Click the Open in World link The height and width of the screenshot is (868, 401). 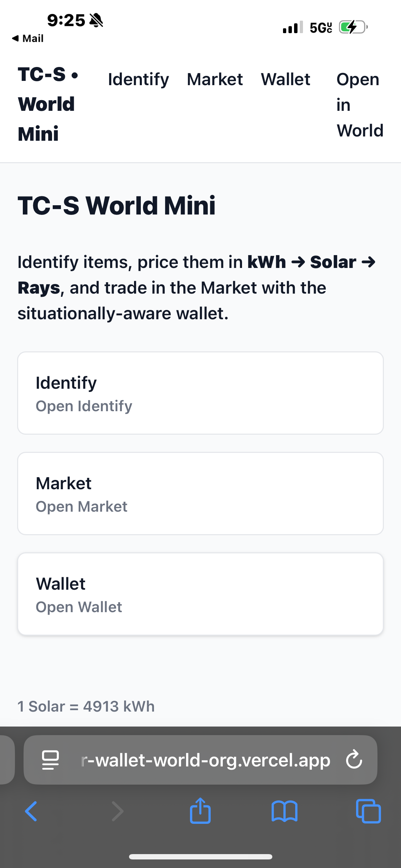point(360,105)
